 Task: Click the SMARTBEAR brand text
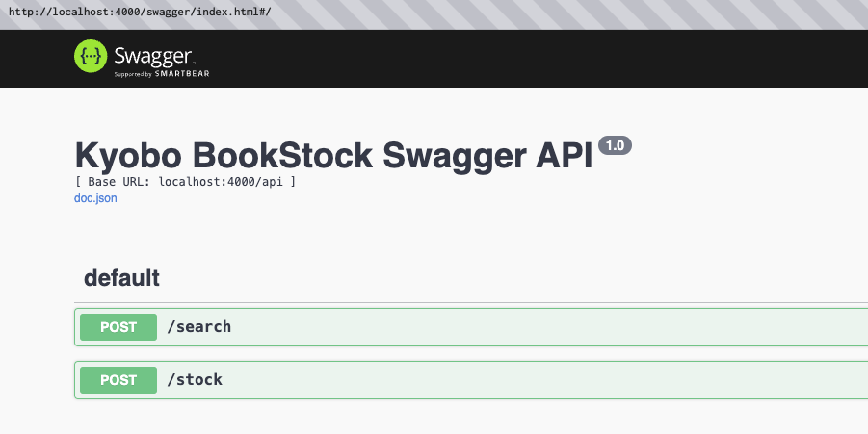coord(182,73)
